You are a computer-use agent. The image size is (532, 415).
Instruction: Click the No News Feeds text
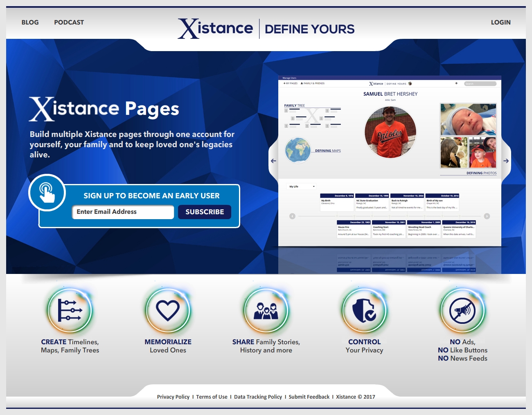(x=462, y=359)
